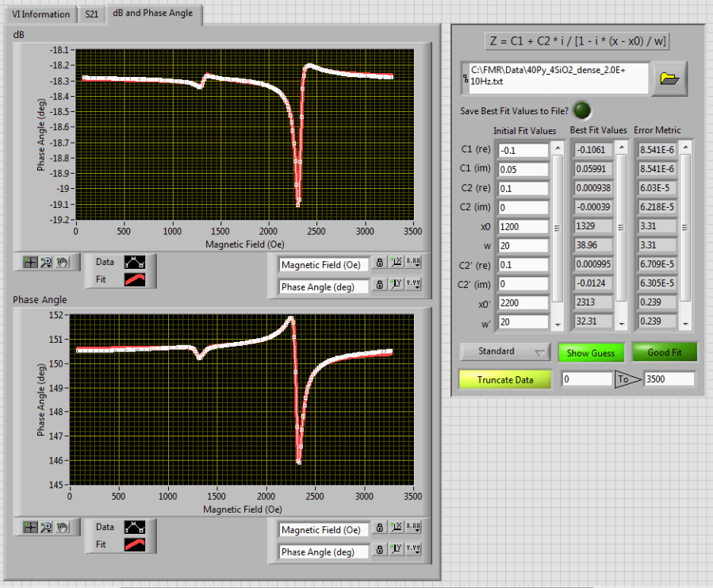Toggle Y-axis scale lock on Phase Angle graph
Viewport: 713px width, 588px height.
[380, 551]
